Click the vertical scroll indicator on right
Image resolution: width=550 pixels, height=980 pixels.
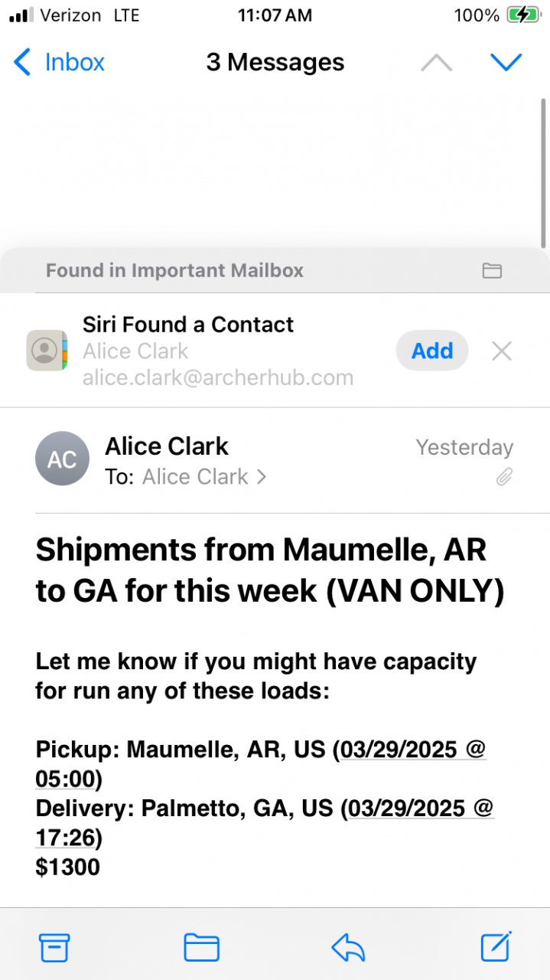tap(543, 172)
